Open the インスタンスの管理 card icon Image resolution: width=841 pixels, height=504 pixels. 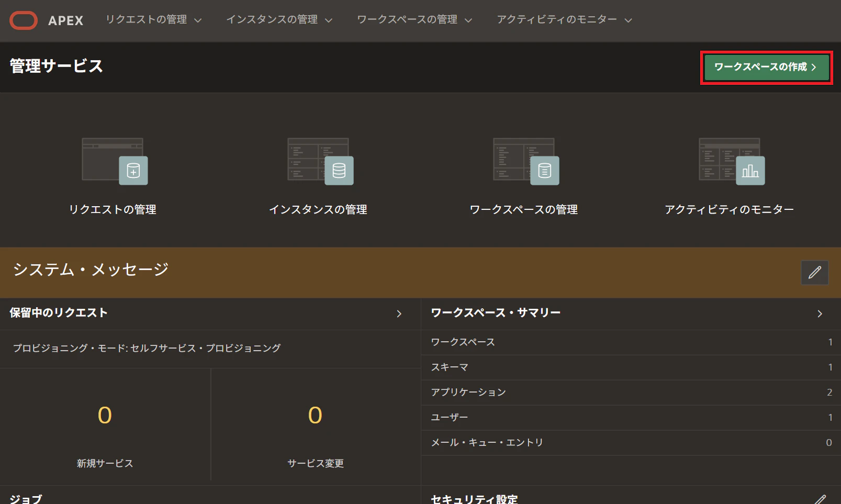[x=321, y=161]
